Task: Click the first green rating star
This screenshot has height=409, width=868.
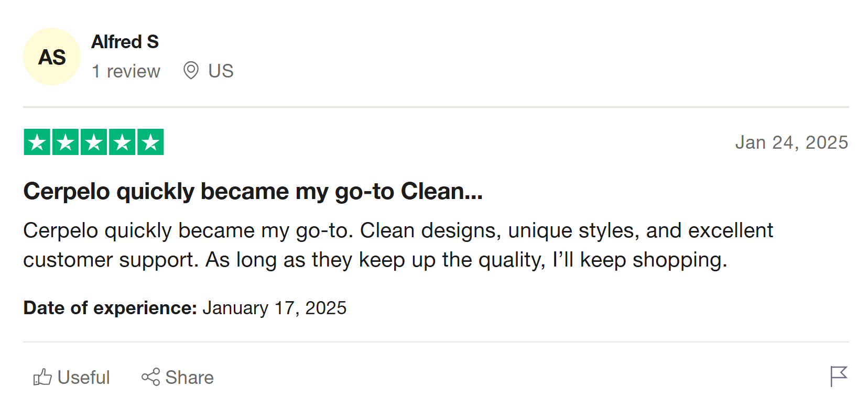Action: click(x=37, y=142)
